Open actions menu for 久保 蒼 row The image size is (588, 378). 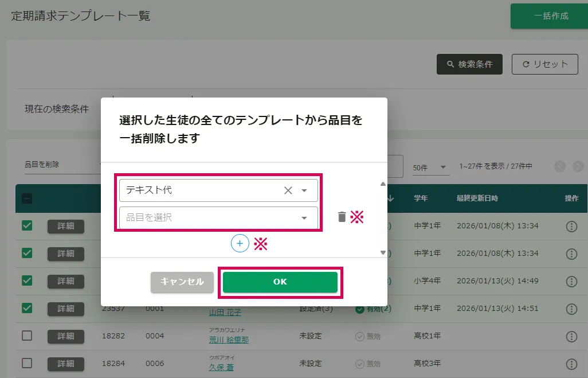tap(571, 364)
